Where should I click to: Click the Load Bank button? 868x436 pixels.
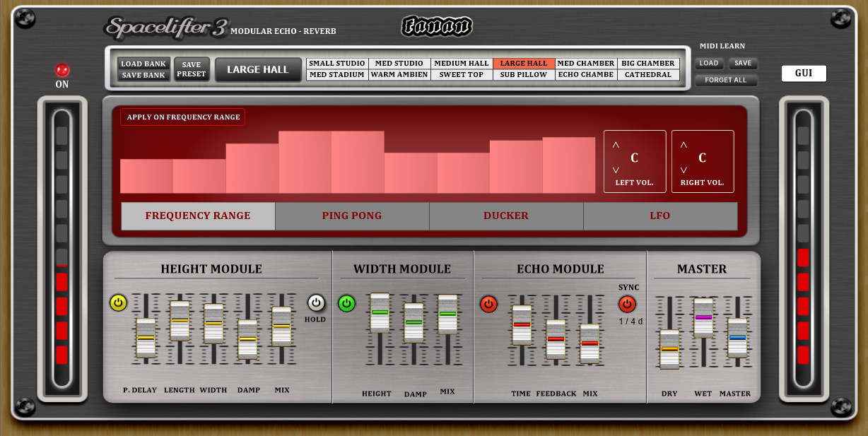tap(143, 64)
